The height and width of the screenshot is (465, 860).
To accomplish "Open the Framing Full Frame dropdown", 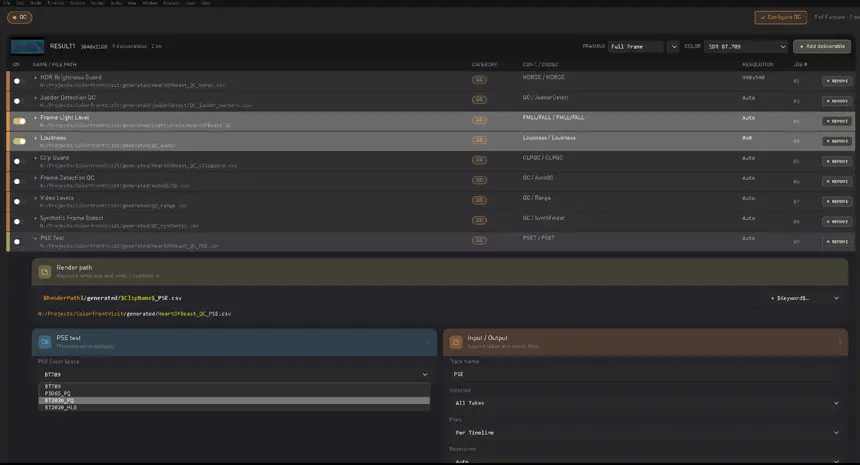I will 644,47.
